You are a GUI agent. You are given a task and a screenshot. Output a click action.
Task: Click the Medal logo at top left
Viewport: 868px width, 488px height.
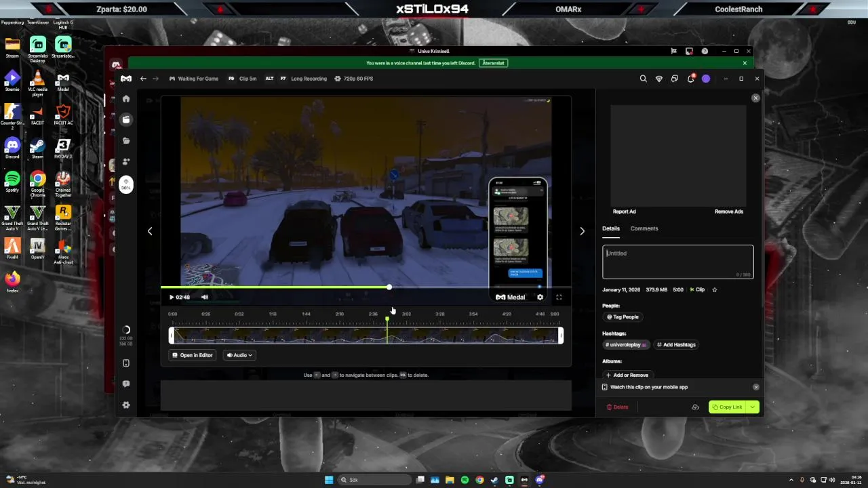[126, 79]
